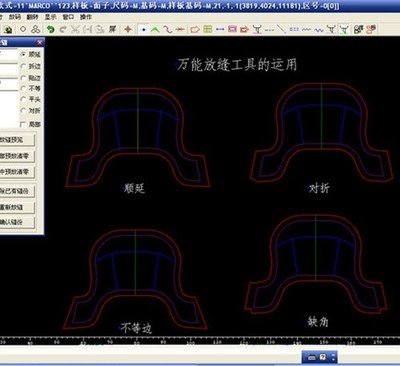
Task: Select the S-curve line tool
Action: pyautogui.click(x=168, y=30)
